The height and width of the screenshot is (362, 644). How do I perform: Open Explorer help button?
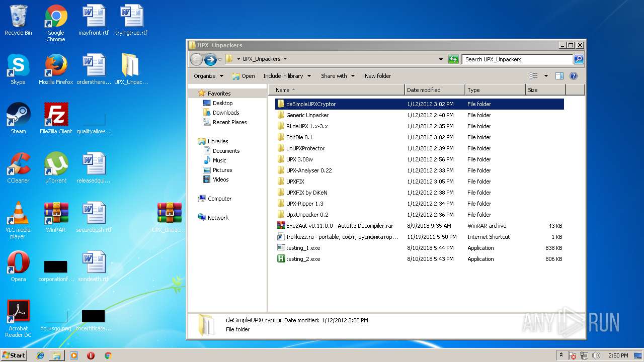573,76
